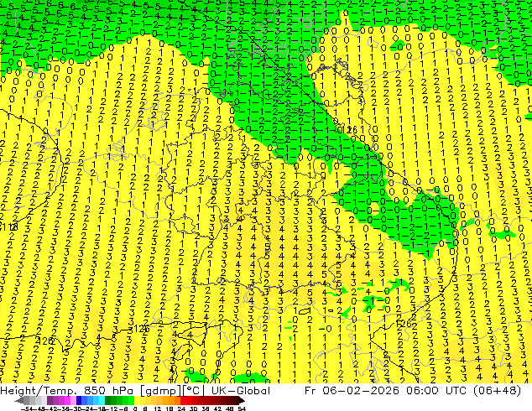Click the right dark-red arrow of color scale
The width and height of the screenshot is (532, 411).
tap(242, 401)
